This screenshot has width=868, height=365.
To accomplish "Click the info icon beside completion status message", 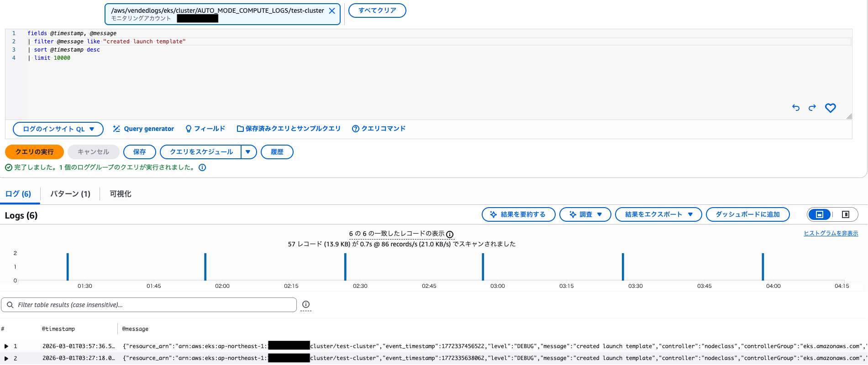I will 202,167.
